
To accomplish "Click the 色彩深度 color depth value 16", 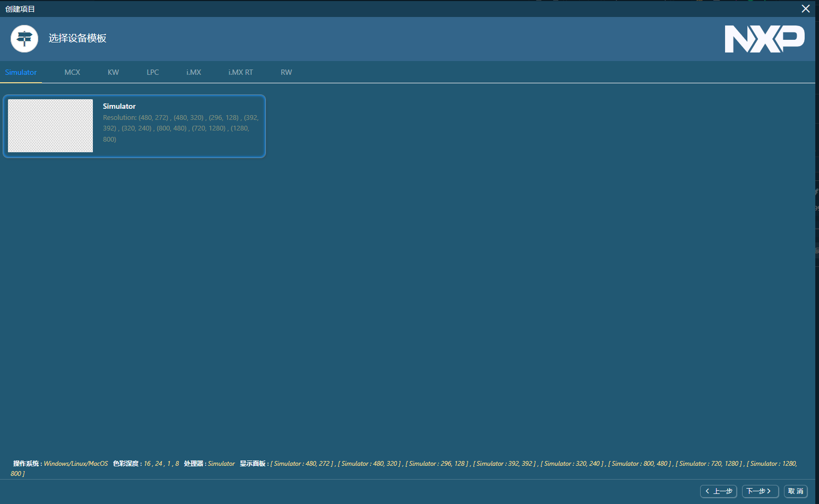I will point(146,463).
